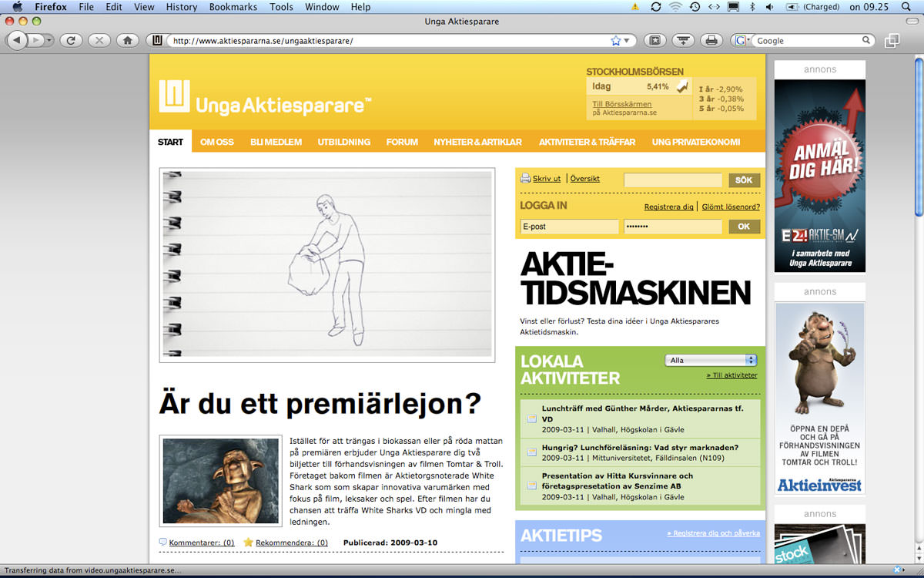The image size is (924, 578).
Task: Open the History menu
Action: (x=182, y=7)
